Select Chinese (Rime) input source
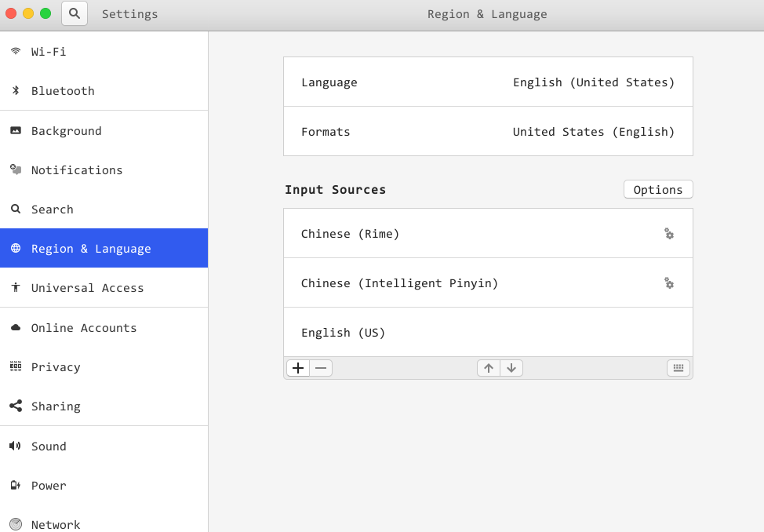The image size is (764, 532). pyautogui.click(x=488, y=234)
